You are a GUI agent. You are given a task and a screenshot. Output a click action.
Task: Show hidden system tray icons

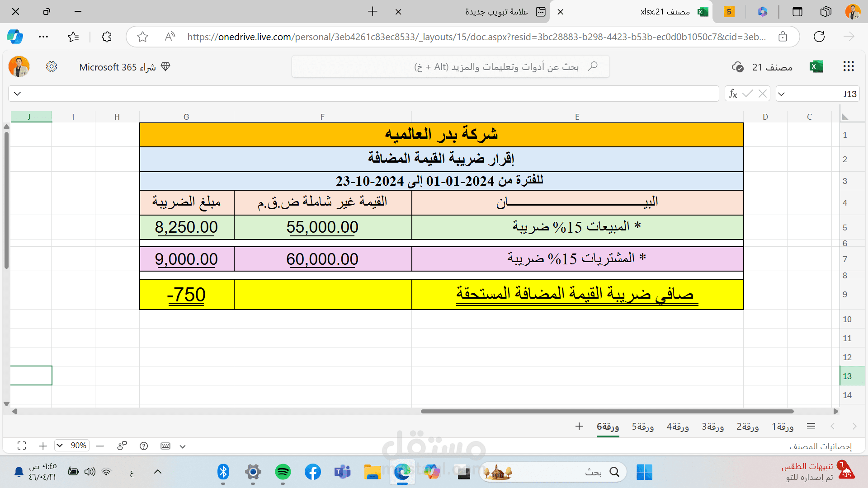tap(157, 472)
